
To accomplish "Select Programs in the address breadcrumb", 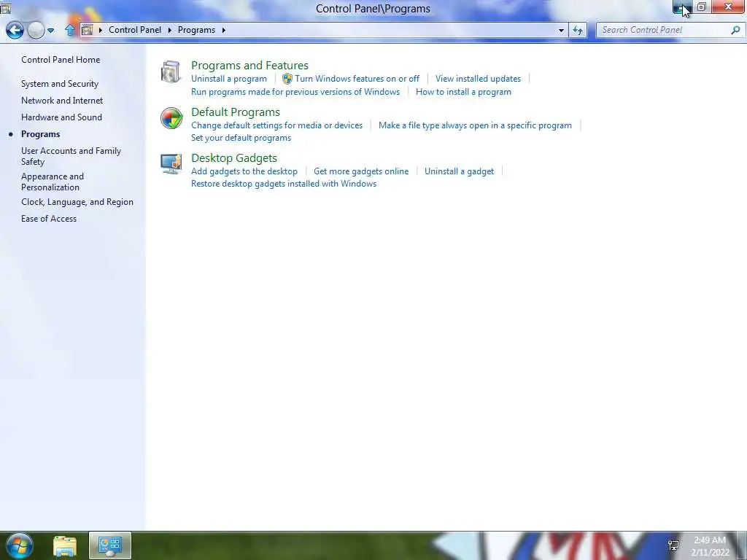I will (196, 30).
